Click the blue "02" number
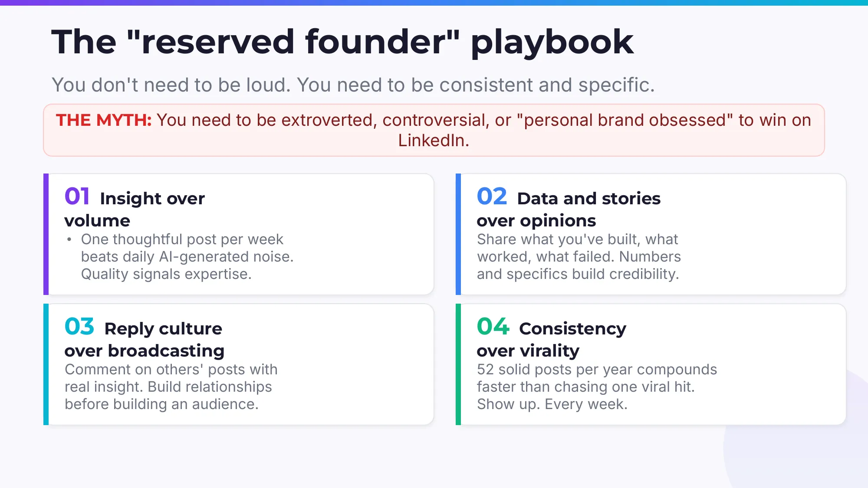This screenshot has height=488, width=868. [492, 197]
